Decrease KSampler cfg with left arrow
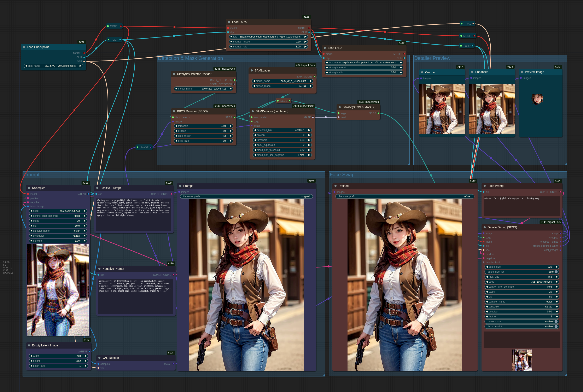This screenshot has height=392, width=583. (x=31, y=226)
